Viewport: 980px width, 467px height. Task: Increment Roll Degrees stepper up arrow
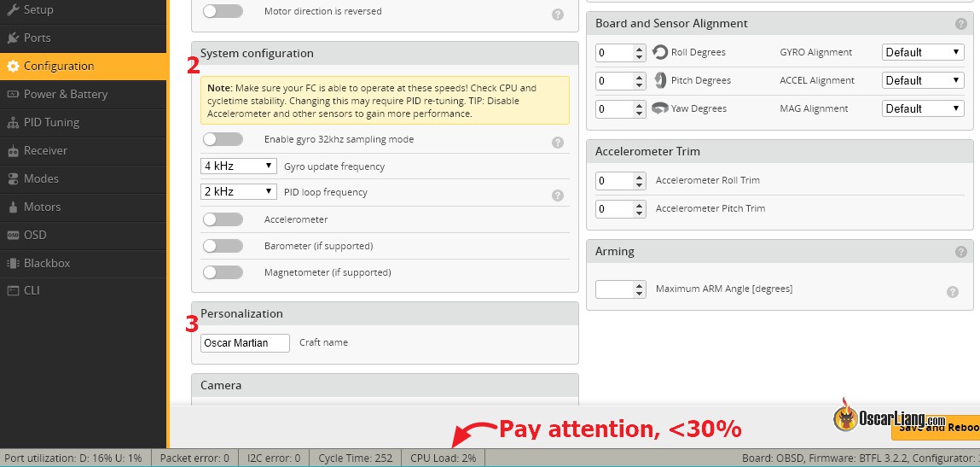(x=640, y=49)
